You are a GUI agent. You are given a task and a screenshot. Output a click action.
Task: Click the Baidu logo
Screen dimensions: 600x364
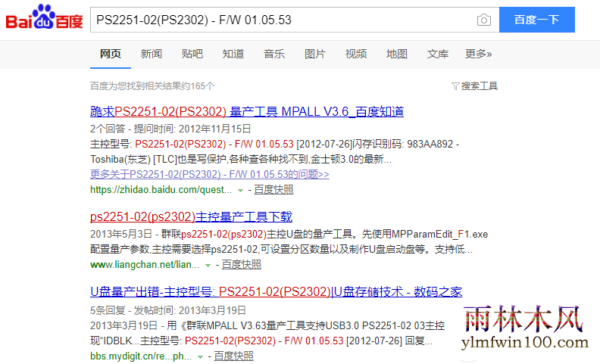(x=45, y=17)
